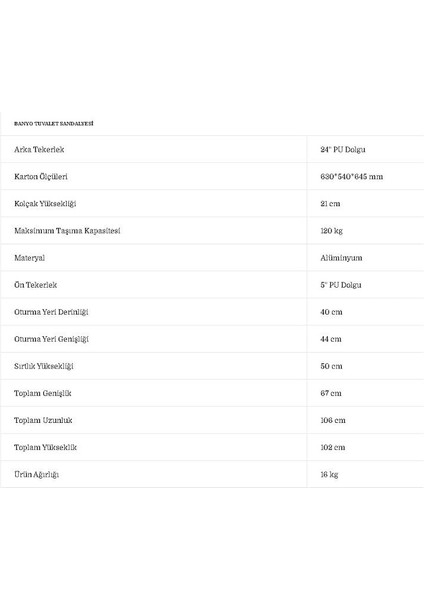The width and height of the screenshot is (424, 600).
Task: Select the Oturma Yeri Genişliği label
Action: [x=51, y=339]
